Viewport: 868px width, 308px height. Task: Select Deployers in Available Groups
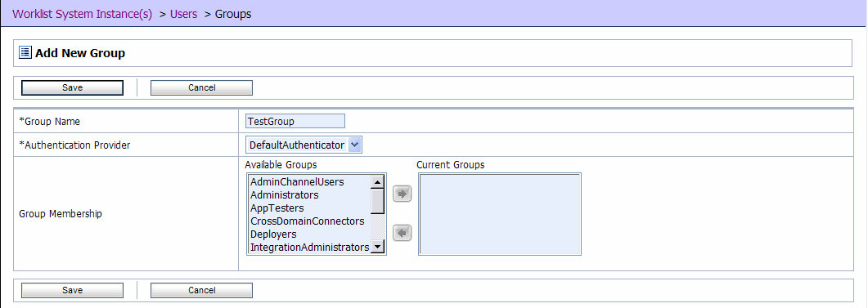click(273, 234)
